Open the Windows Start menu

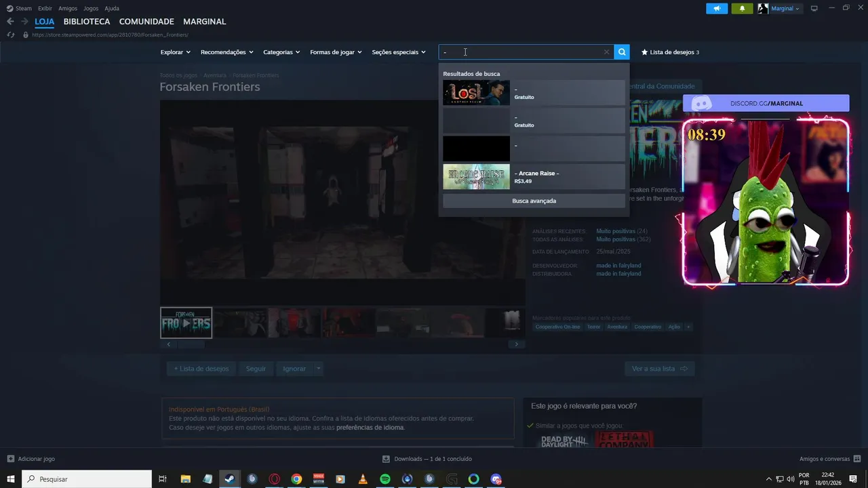[x=11, y=479]
